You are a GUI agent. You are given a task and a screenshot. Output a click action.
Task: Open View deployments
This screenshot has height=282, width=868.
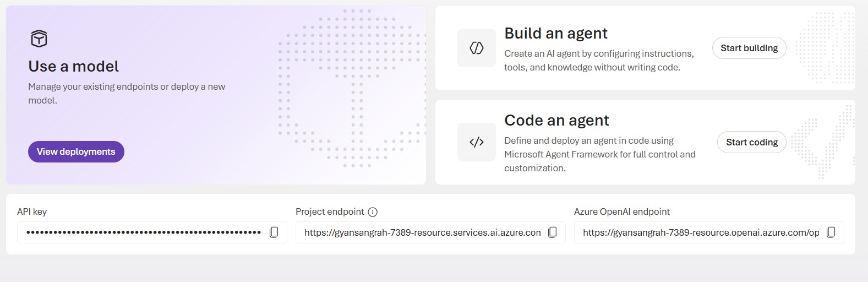[x=76, y=151]
